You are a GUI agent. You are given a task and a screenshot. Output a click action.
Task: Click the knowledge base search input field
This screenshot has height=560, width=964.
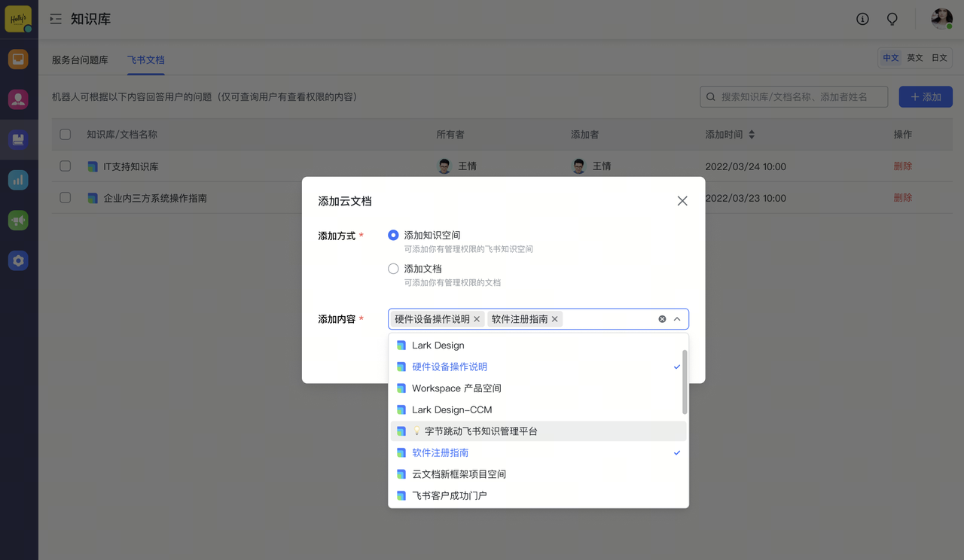tap(798, 97)
